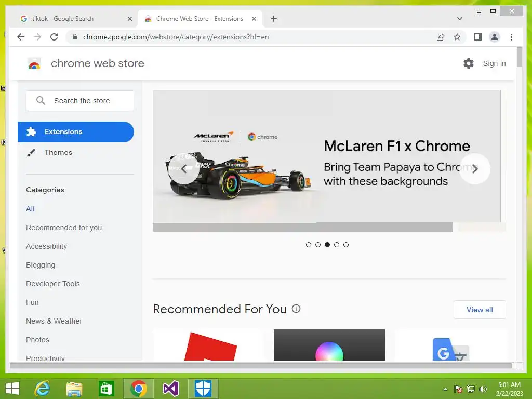Viewport: 532px width, 399px height.
Task: Open File Explorer from the taskbar
Action: coord(74,389)
